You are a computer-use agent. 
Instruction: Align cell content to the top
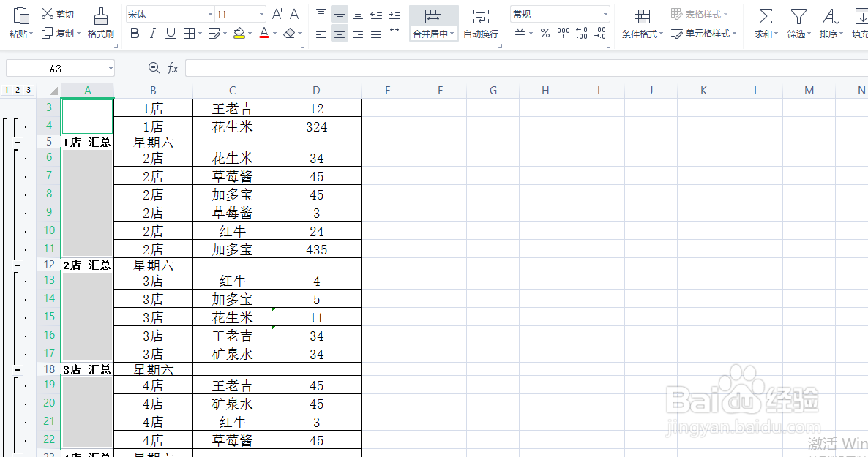click(321, 14)
